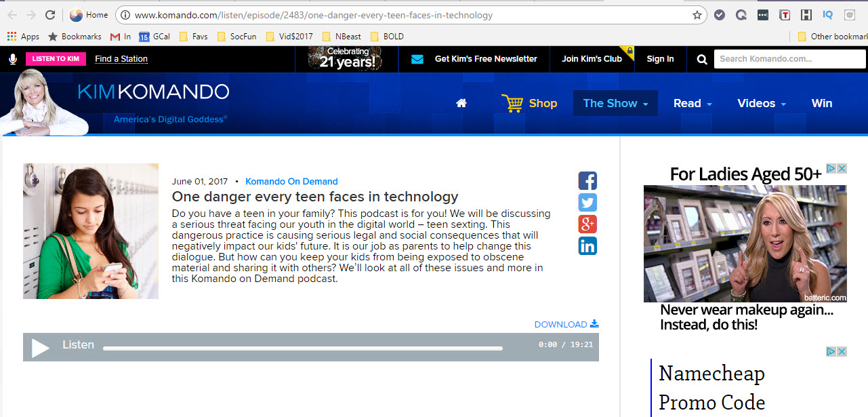This screenshot has height=417, width=868.
Task: Click the audio progress bar
Action: tap(303, 349)
